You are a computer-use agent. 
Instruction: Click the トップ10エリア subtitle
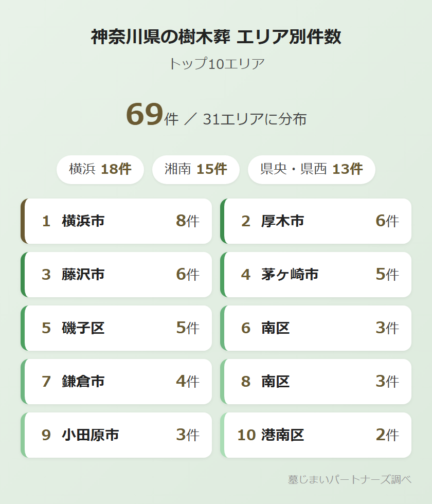click(216, 64)
